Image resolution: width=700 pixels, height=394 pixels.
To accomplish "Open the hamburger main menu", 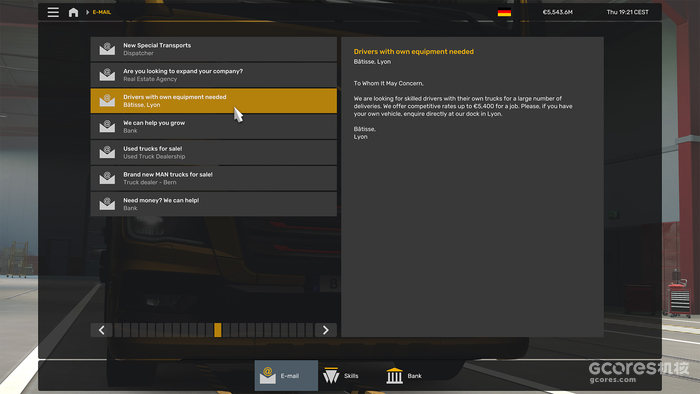I will pos(53,12).
